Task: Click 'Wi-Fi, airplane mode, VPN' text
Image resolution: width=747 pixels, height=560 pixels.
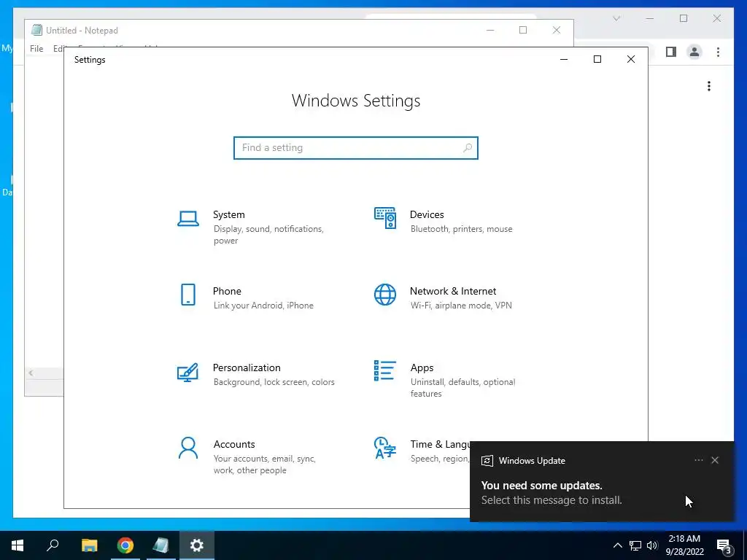Action: click(461, 306)
